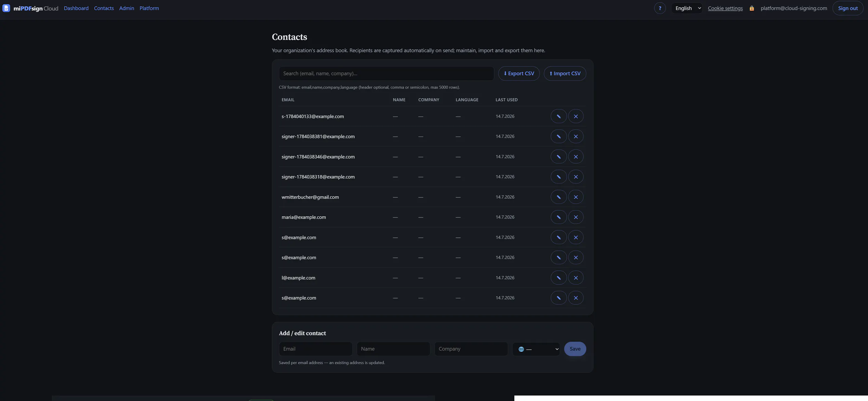Click the s-1784040133@example.com email text

(313, 116)
